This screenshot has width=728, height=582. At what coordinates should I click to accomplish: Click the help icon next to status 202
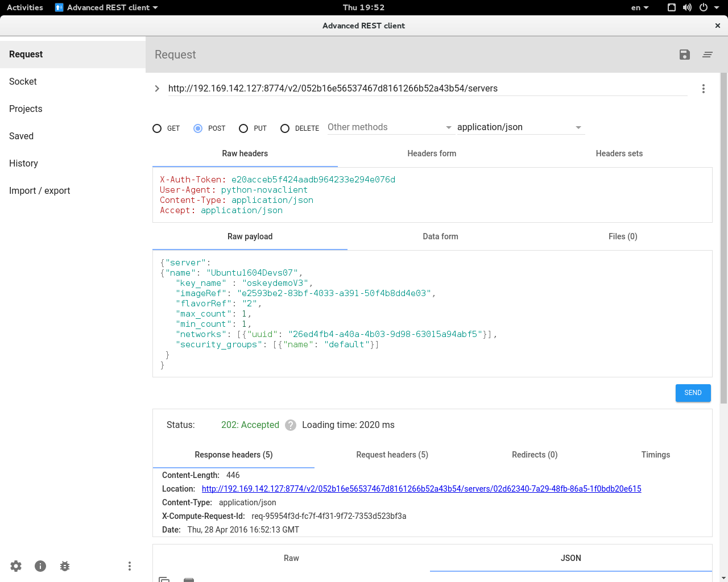[291, 425]
